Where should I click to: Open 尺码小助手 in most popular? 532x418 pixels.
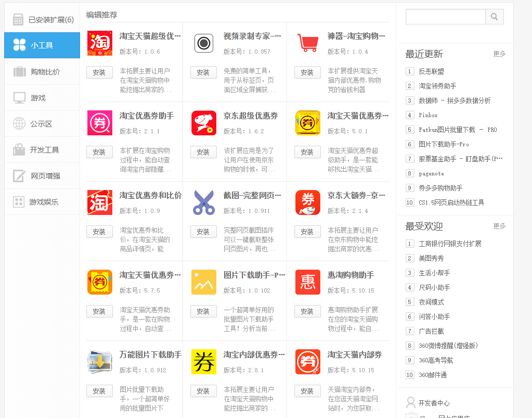point(434,288)
